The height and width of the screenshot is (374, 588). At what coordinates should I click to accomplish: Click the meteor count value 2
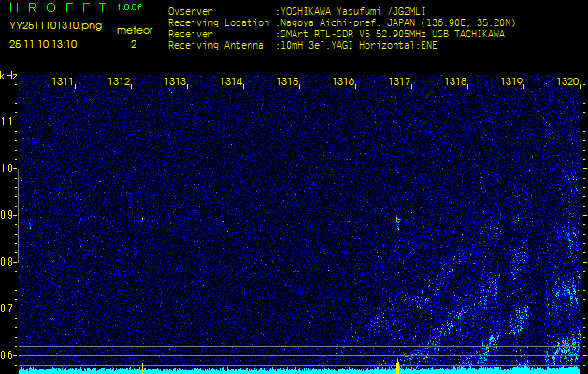[133, 44]
